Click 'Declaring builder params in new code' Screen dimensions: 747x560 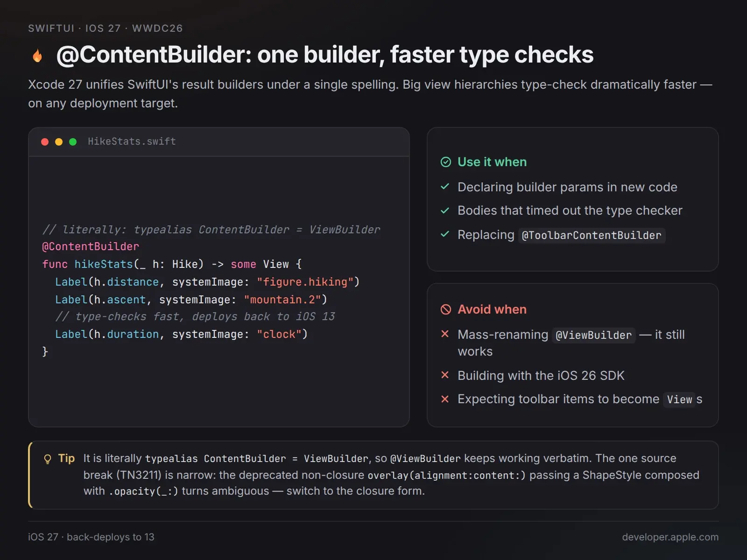(x=567, y=187)
